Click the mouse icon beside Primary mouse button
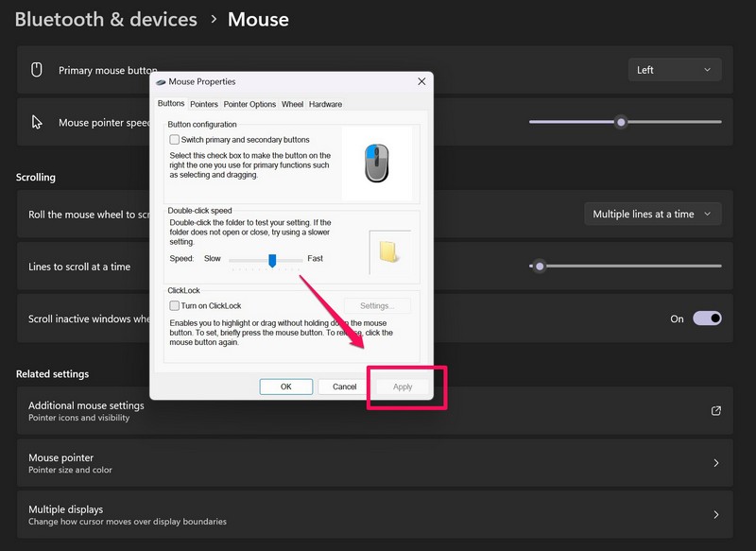The width and height of the screenshot is (756, 551). pyautogui.click(x=37, y=70)
